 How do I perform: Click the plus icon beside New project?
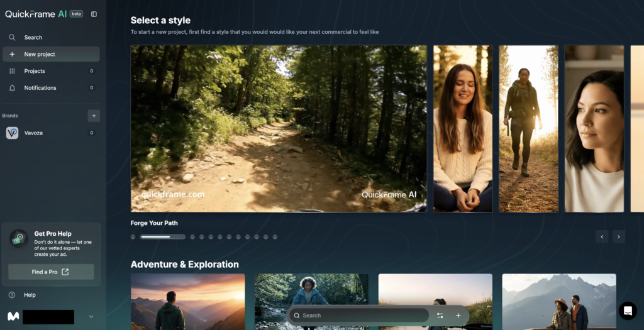12,55
